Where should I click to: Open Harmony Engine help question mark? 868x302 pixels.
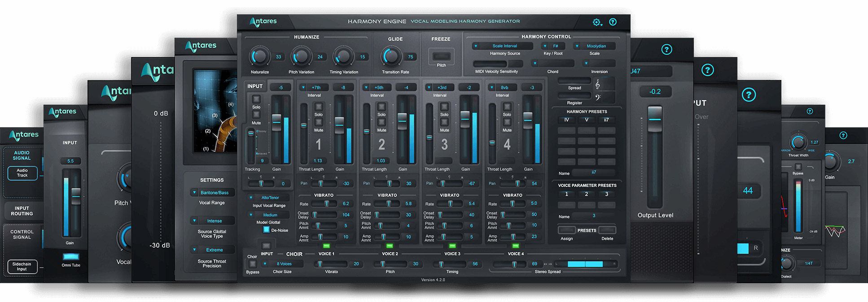[x=613, y=22]
